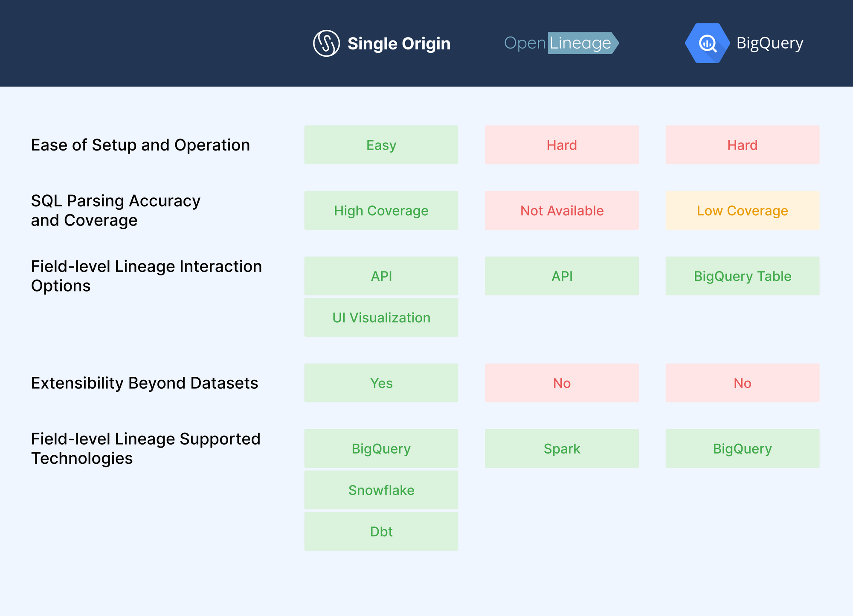The image size is (853, 616).
Task: Click Extensibility Beyond Datasets row label
Action: tap(144, 383)
